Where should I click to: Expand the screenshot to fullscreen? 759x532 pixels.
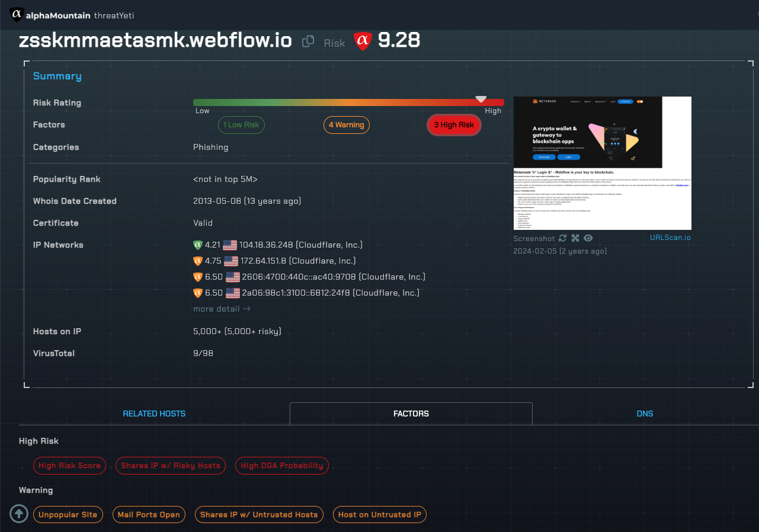pyautogui.click(x=575, y=238)
